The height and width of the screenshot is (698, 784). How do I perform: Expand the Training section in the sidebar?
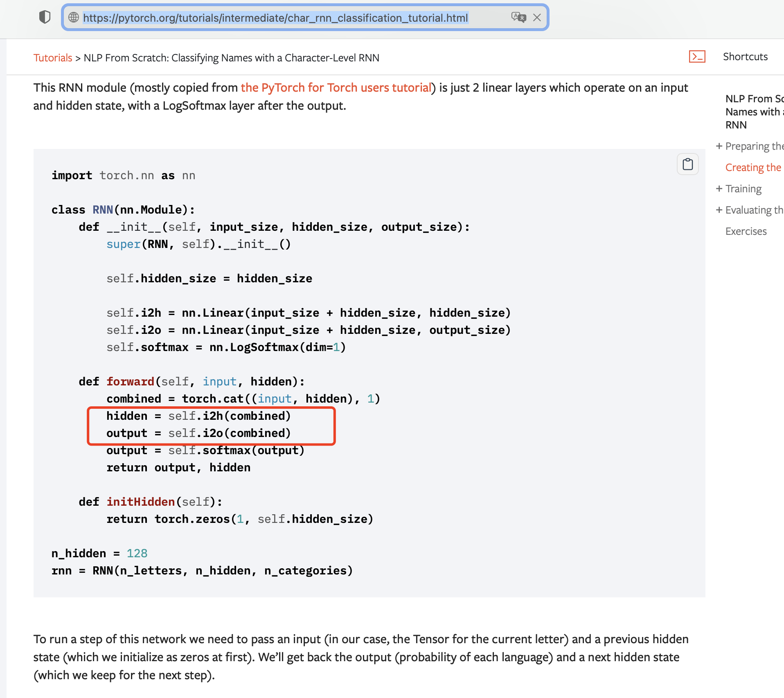coord(720,189)
